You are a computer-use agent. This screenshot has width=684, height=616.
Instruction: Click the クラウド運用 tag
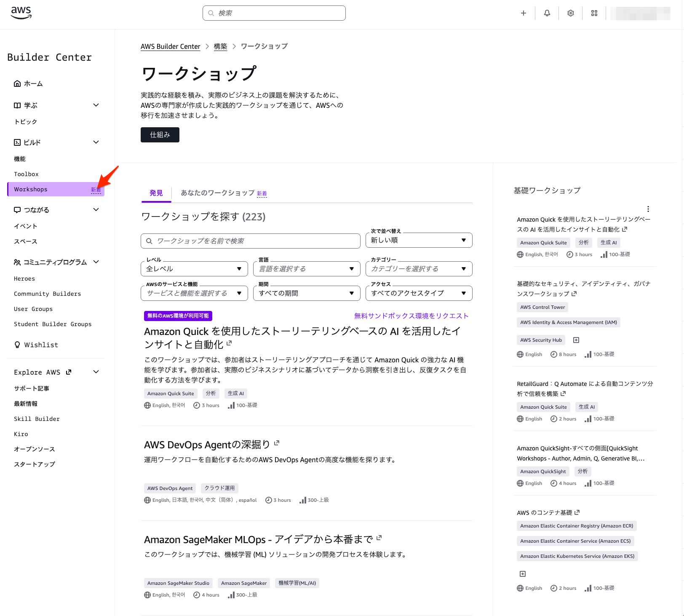(x=219, y=488)
